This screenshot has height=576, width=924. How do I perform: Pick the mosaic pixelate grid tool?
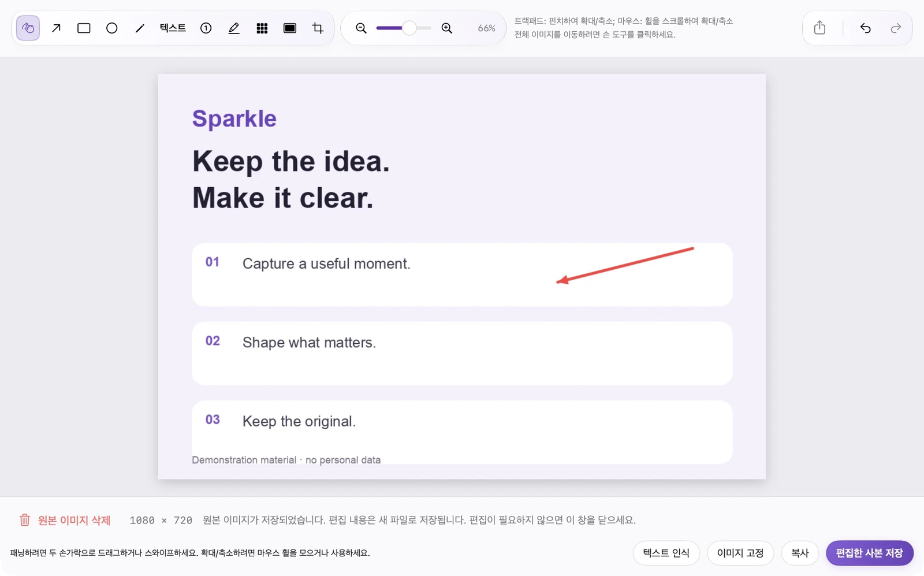(262, 28)
